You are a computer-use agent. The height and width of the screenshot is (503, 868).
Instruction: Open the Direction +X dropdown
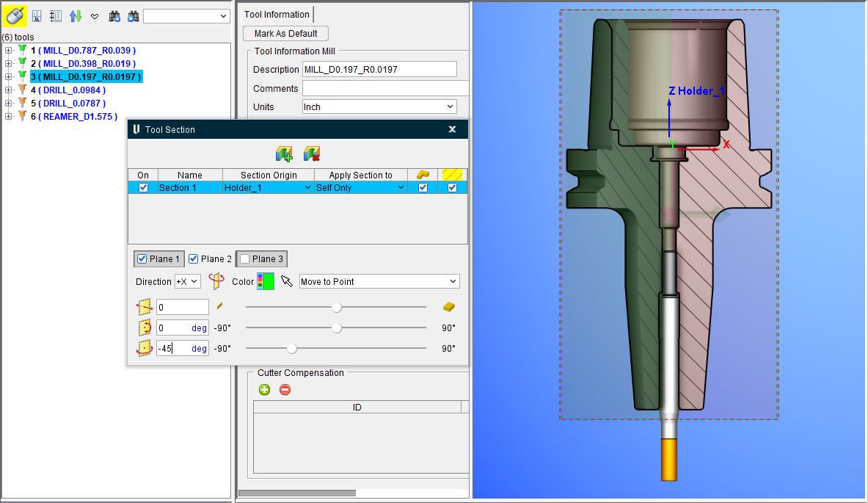(187, 282)
